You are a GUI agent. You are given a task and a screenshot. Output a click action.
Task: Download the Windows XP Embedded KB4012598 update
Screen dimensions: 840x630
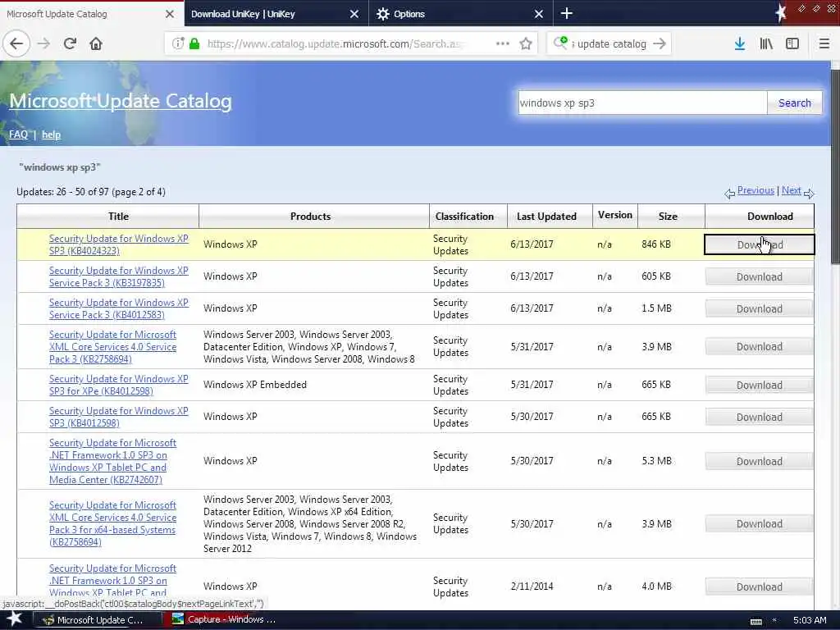(759, 386)
